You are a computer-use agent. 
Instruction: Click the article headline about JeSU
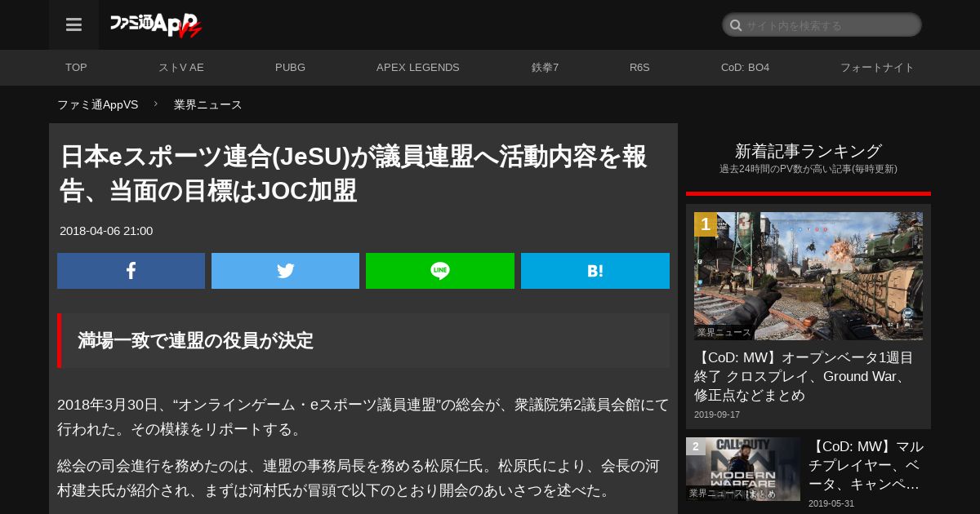tap(354, 173)
